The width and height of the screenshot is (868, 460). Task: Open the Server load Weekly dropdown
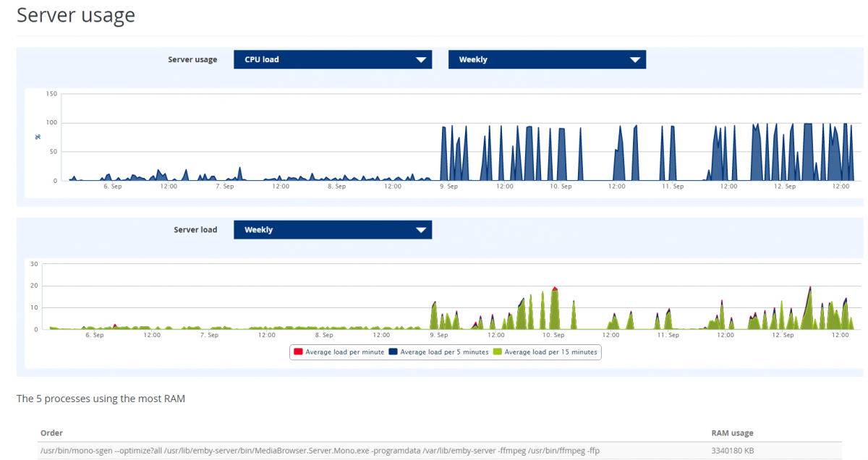333,230
